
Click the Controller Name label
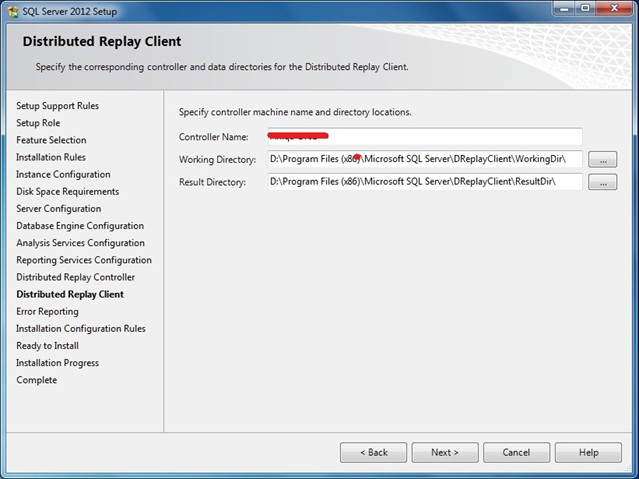point(214,137)
